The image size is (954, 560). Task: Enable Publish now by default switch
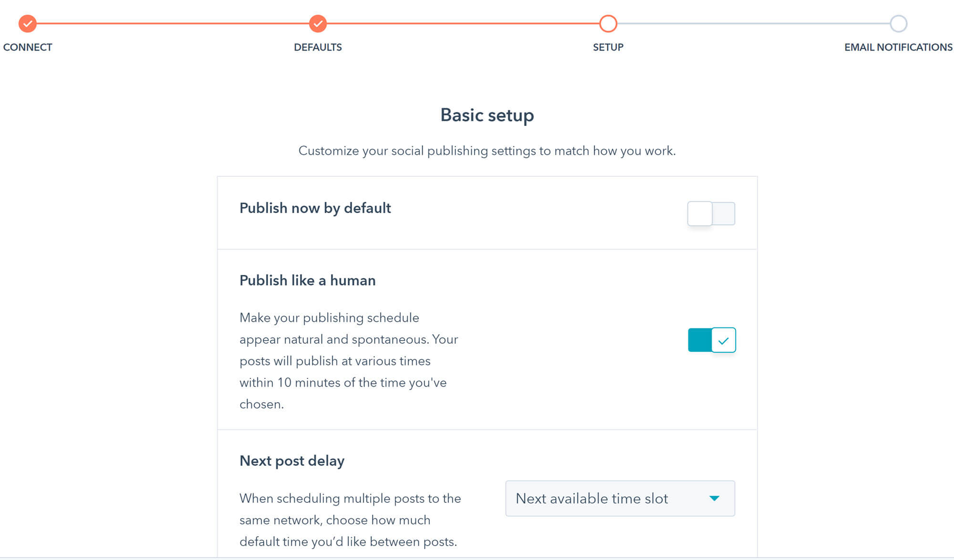point(711,214)
